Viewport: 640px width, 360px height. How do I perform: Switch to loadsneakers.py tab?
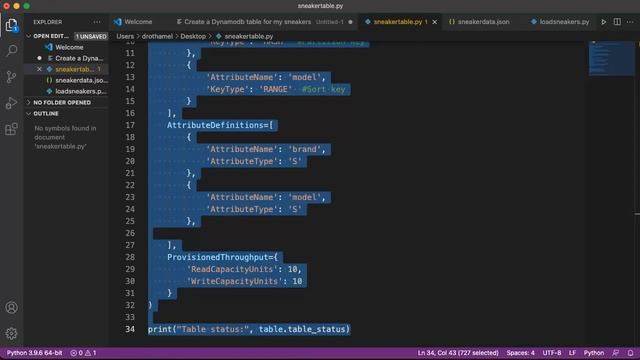pos(560,22)
